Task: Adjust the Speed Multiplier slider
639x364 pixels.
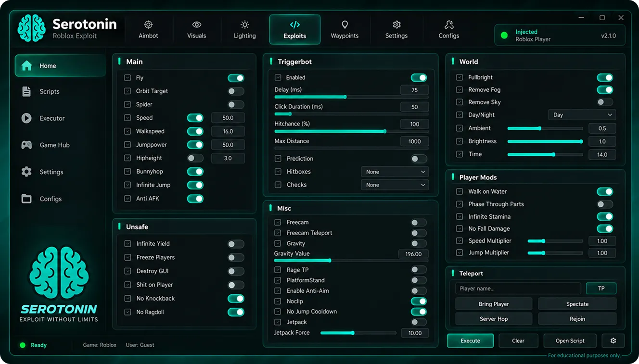Action: (555, 241)
